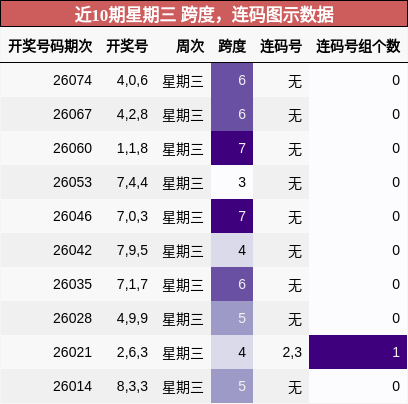Select the 开奖号码期次 column header

(50, 46)
